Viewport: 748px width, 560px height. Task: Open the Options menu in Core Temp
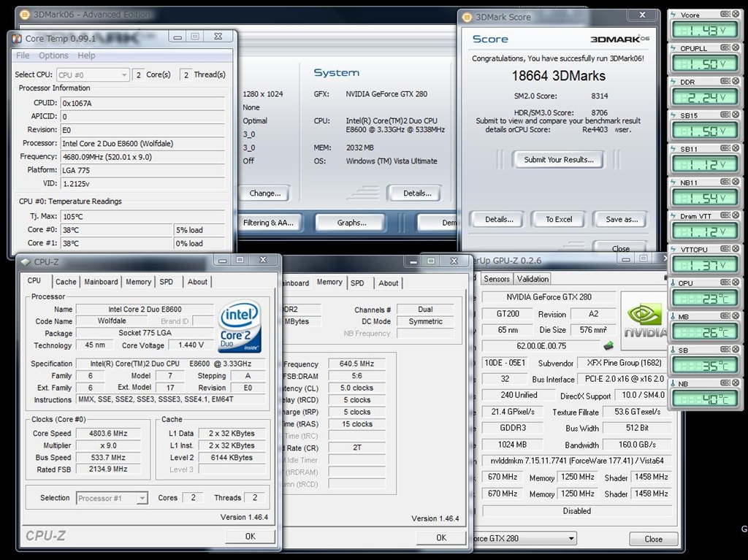coord(53,55)
